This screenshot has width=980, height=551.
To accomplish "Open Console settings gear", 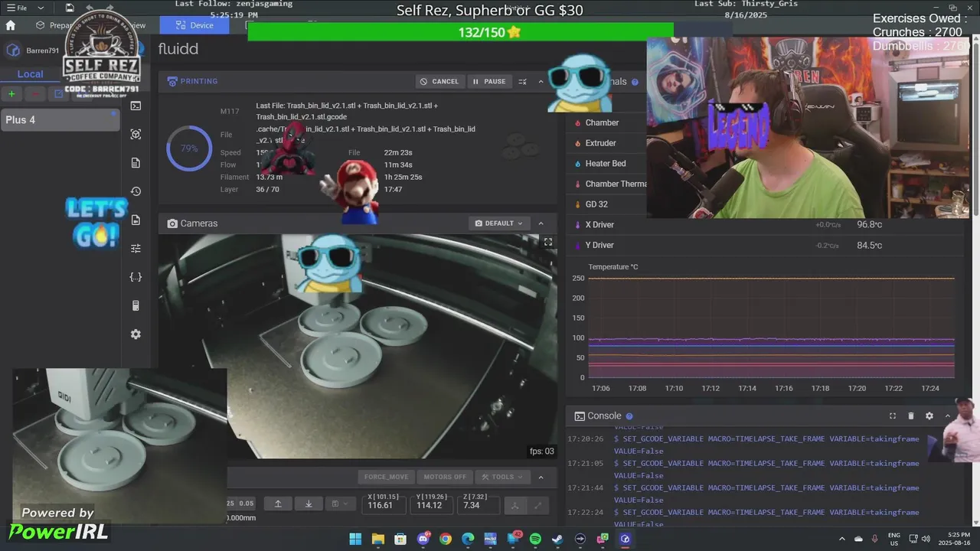I will coord(929,416).
